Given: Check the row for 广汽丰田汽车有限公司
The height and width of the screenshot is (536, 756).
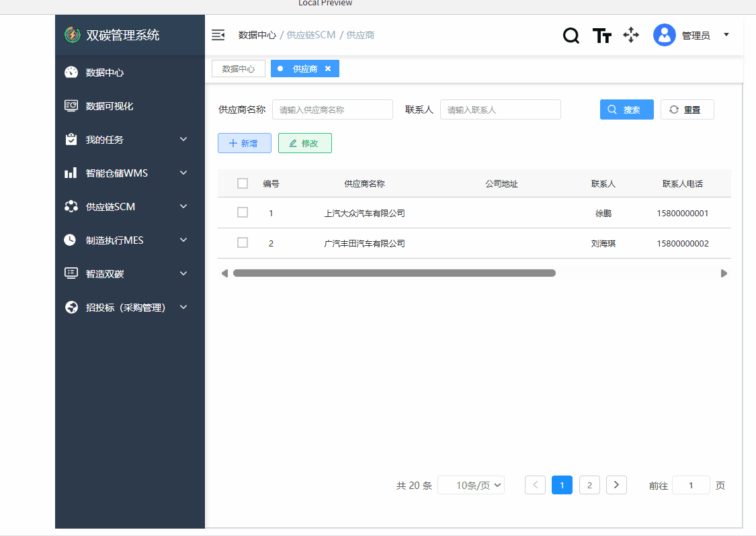Looking at the screenshot, I should (x=243, y=242).
